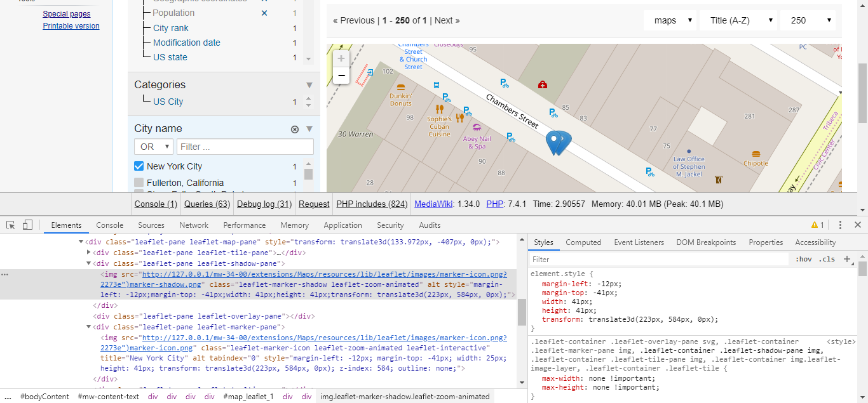Open the DevTools three-dot customize menu
868x403 pixels.
(x=840, y=225)
